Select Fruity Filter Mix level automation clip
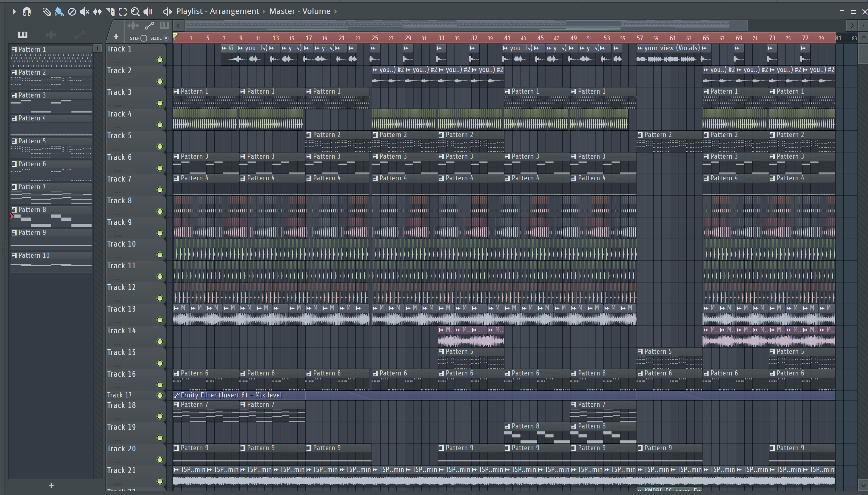The height and width of the screenshot is (495, 868). 504,395
